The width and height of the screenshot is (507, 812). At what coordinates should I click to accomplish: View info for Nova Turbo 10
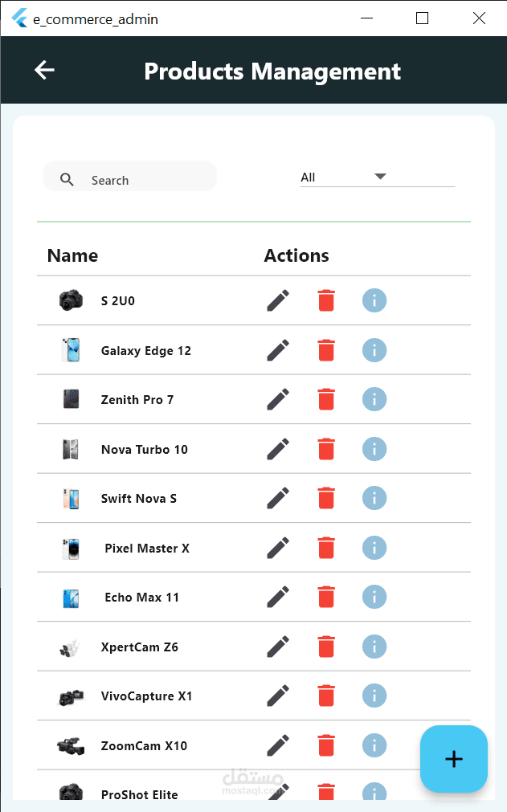(374, 449)
